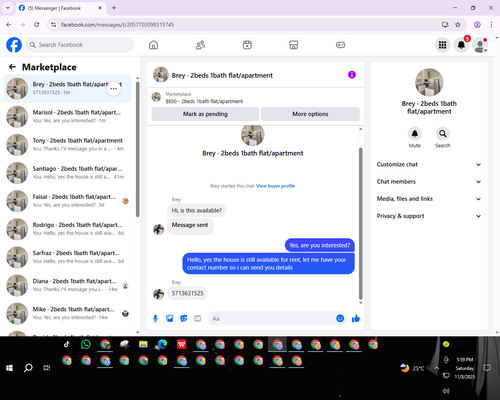Open Faisal conversation

click(x=67, y=201)
